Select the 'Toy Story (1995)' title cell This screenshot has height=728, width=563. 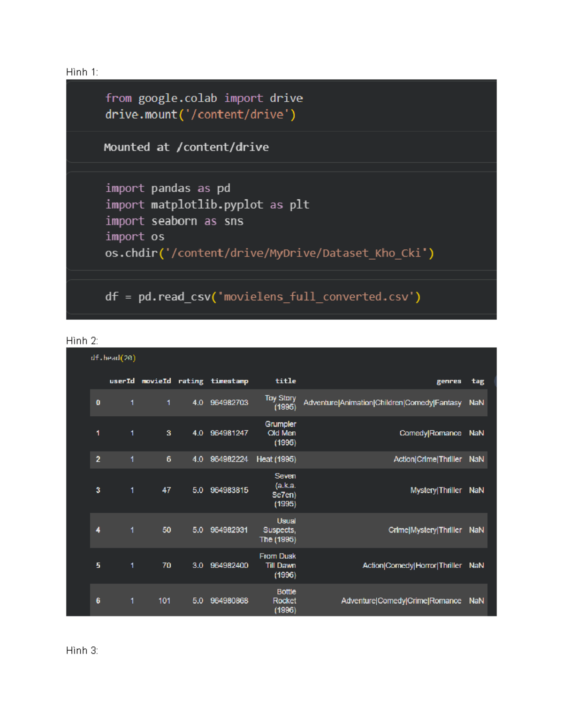(281, 403)
